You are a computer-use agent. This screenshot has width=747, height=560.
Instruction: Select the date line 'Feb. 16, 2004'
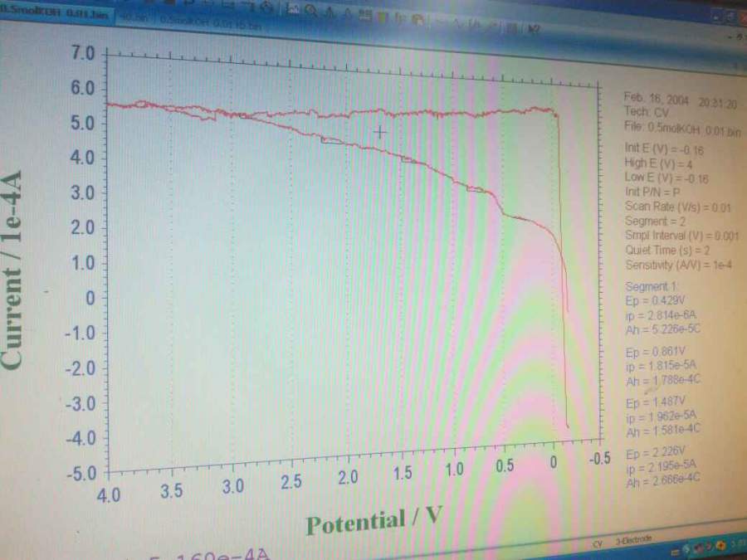(x=657, y=99)
